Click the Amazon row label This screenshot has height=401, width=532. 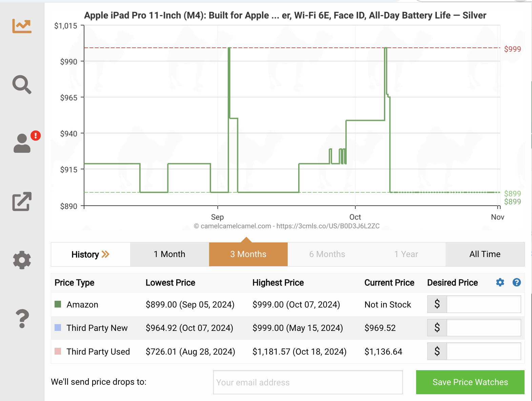coord(82,304)
